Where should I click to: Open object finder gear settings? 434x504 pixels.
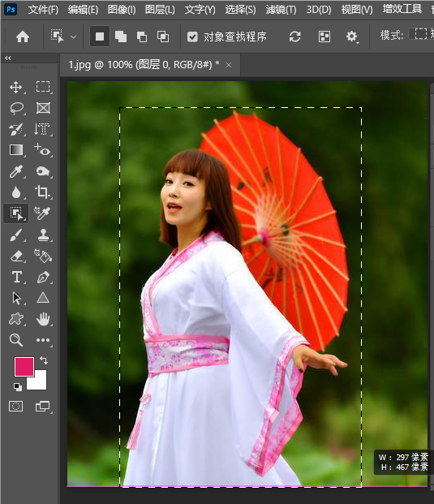tap(352, 37)
